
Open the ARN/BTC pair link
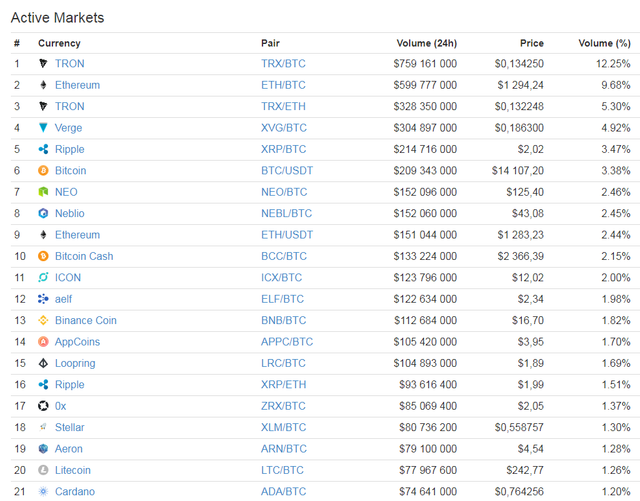[x=284, y=449]
